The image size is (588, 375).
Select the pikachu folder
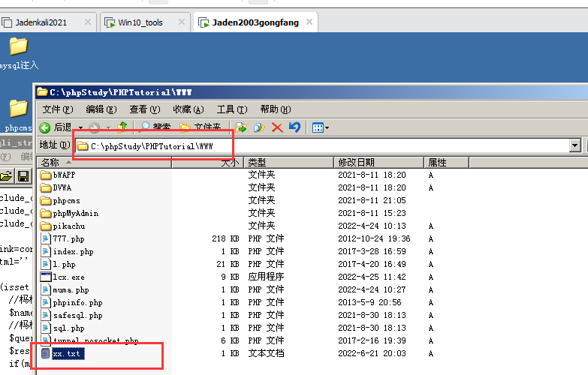click(68, 226)
